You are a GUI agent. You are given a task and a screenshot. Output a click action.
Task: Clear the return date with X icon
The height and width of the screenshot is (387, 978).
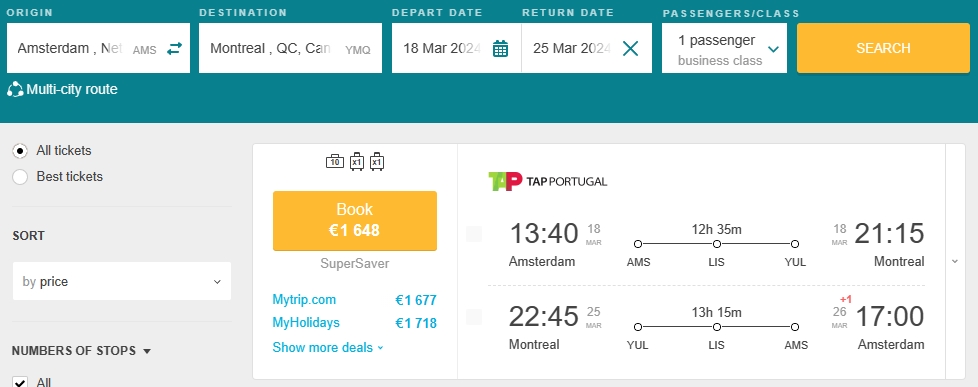coord(631,49)
